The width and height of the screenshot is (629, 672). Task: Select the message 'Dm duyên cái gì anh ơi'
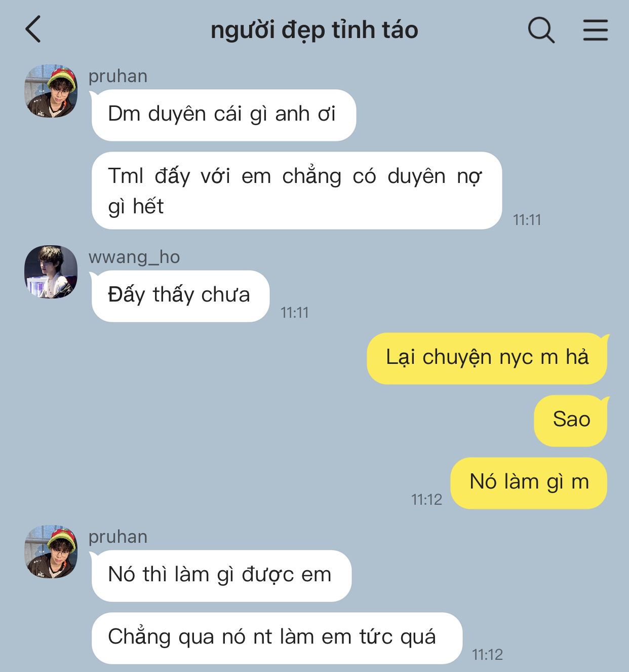223,115
